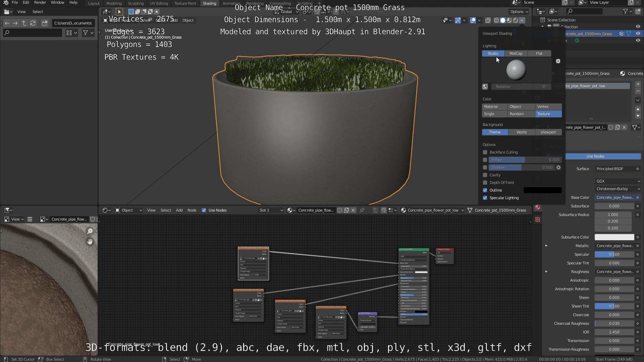This screenshot has width=644, height=362.
Task: Click the Use Nodes button in material properties
Action: pos(595,157)
